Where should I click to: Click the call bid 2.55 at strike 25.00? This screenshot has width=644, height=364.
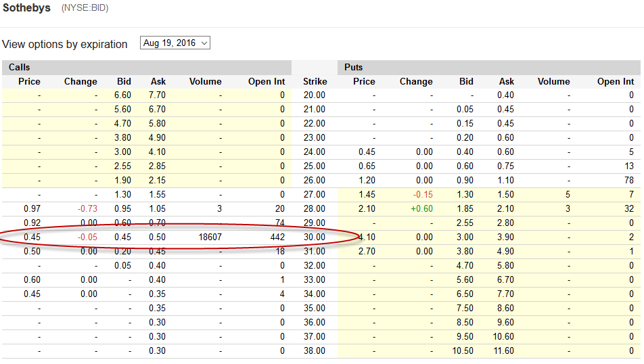click(x=123, y=166)
